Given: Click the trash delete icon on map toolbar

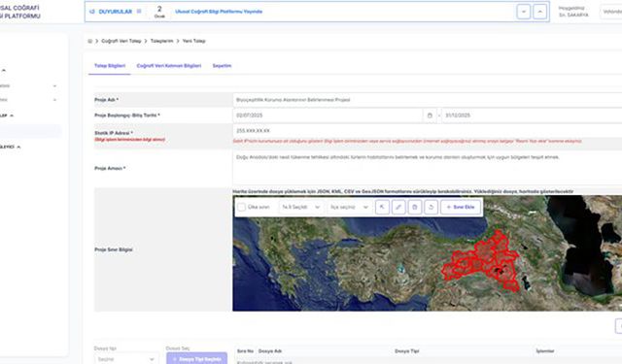Looking at the screenshot, I should 415,207.
